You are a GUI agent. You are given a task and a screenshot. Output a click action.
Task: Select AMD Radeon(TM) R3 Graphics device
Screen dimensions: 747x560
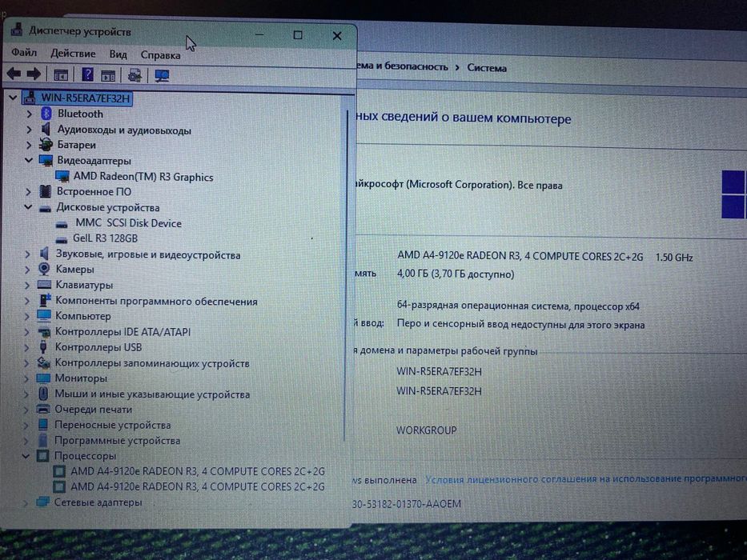(143, 177)
